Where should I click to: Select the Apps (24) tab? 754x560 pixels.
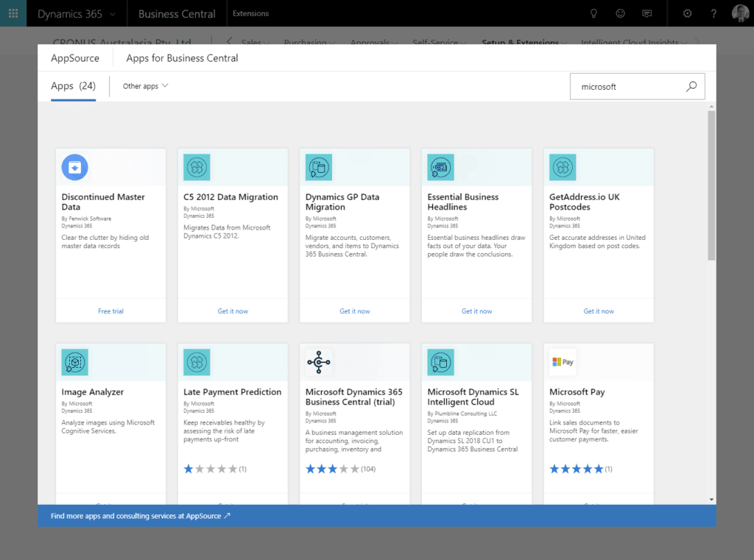pyautogui.click(x=73, y=86)
